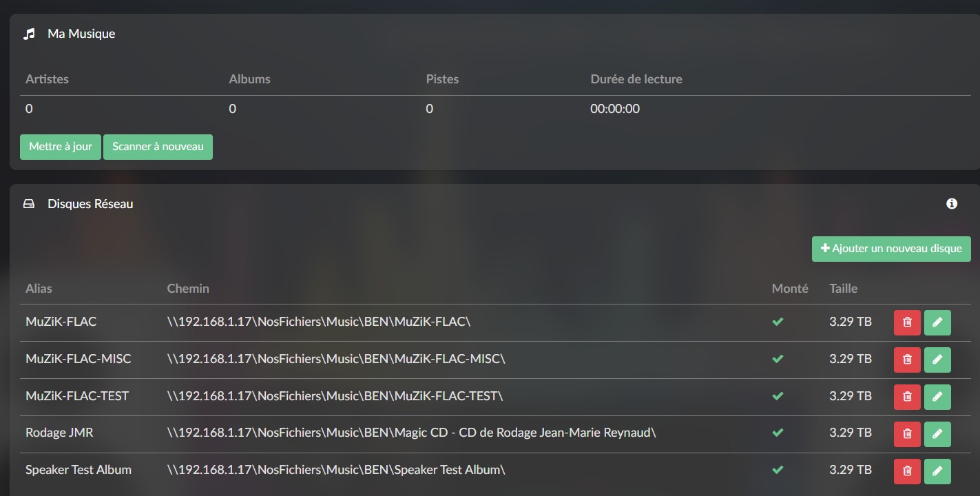Add a new disk with Ajouter button
Image resolution: width=980 pixels, height=496 pixels.
point(891,249)
